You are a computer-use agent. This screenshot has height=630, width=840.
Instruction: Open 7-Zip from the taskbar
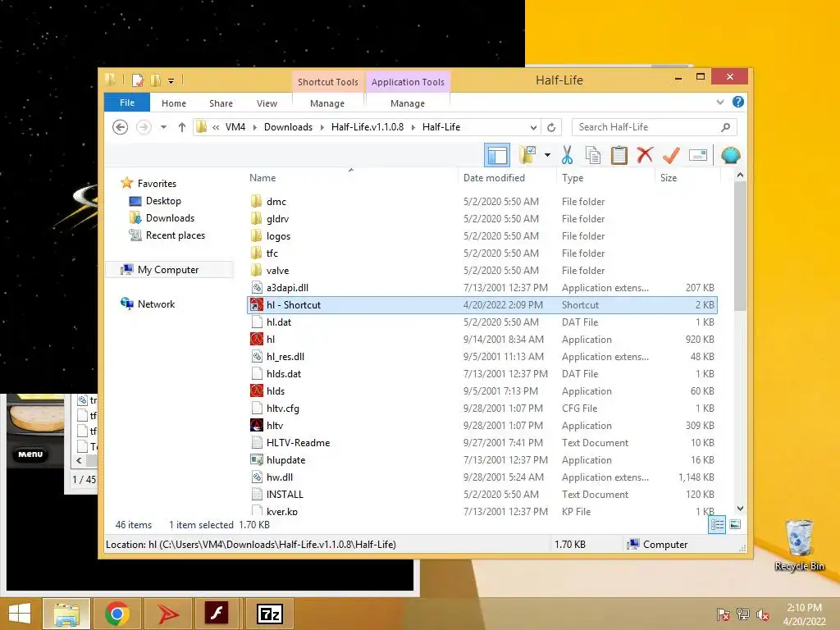click(x=269, y=614)
